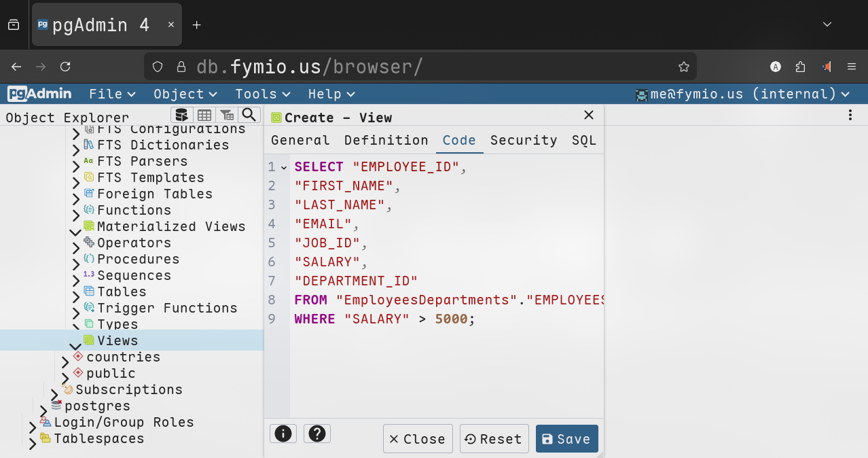Click the info icon in dialog footer
This screenshot has width=868, height=458.
[x=283, y=434]
